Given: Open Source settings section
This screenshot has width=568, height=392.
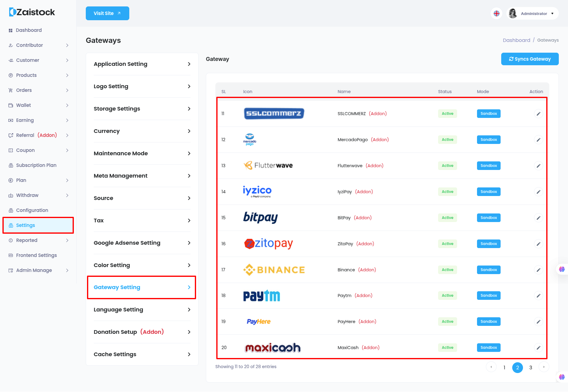Looking at the screenshot, I should pyautogui.click(x=142, y=198).
